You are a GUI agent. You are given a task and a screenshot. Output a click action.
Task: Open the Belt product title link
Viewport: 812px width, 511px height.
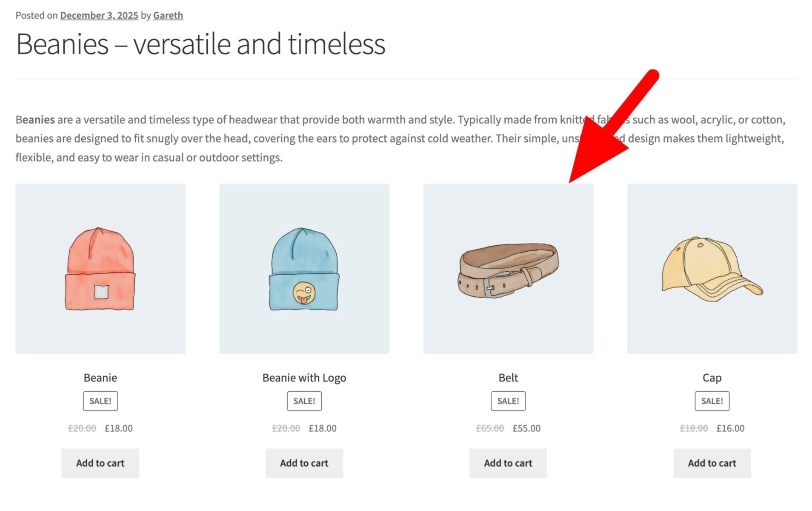pyautogui.click(x=508, y=378)
